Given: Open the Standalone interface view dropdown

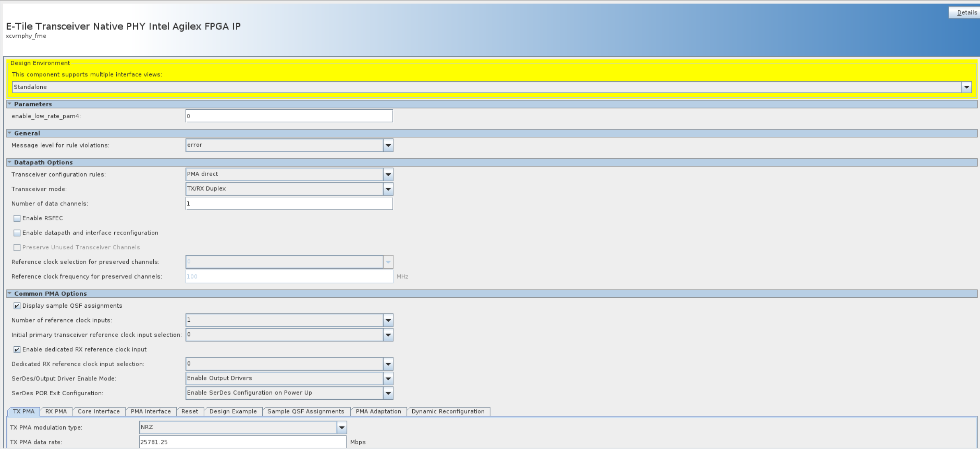Looking at the screenshot, I should 966,87.
